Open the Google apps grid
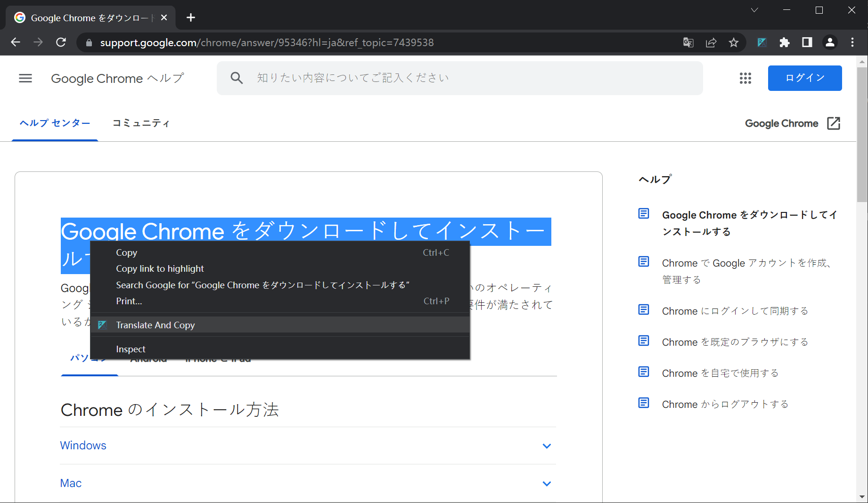This screenshot has height=503, width=868. tap(745, 78)
